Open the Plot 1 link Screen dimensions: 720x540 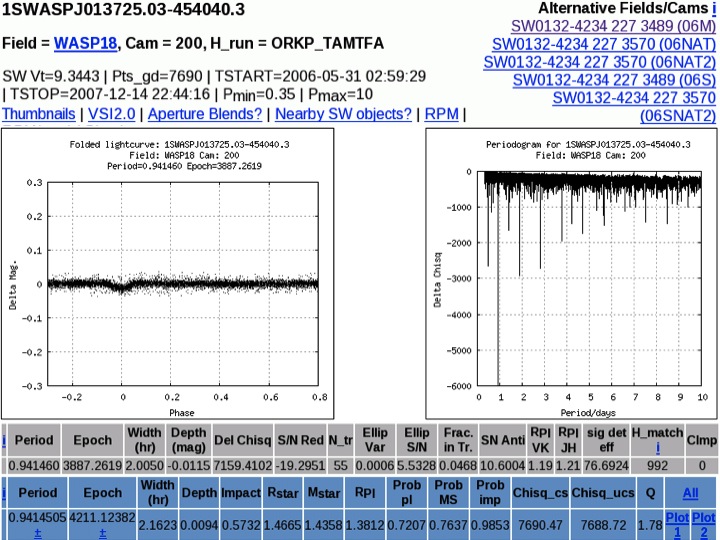675,524
